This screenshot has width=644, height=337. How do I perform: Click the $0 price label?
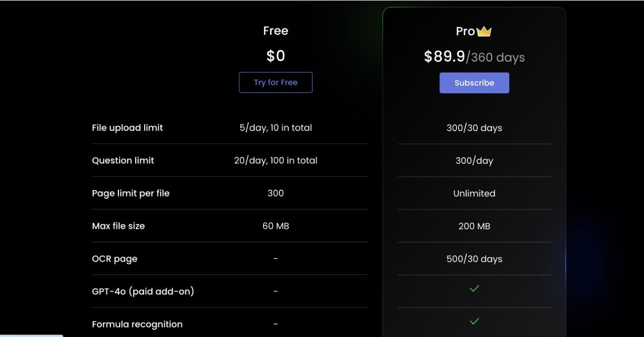pos(275,56)
